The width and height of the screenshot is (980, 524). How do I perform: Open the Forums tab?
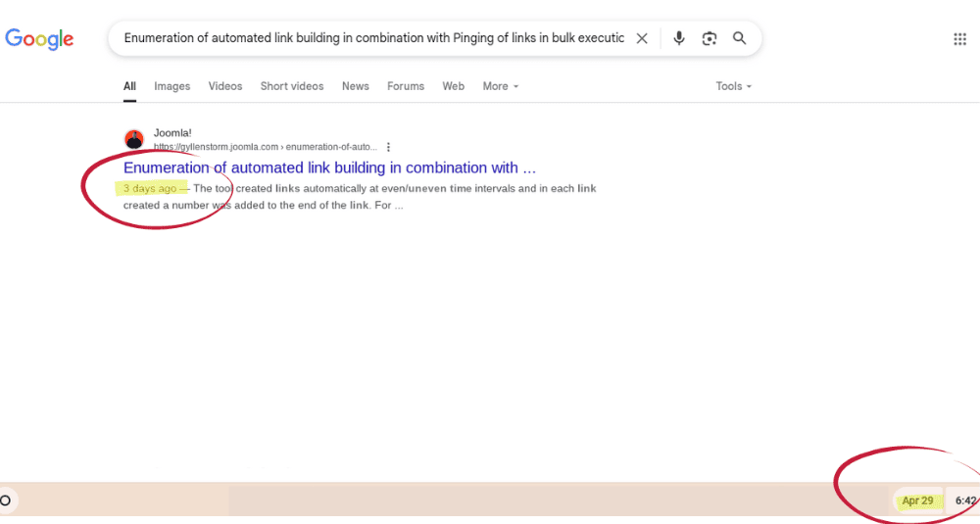tap(406, 86)
